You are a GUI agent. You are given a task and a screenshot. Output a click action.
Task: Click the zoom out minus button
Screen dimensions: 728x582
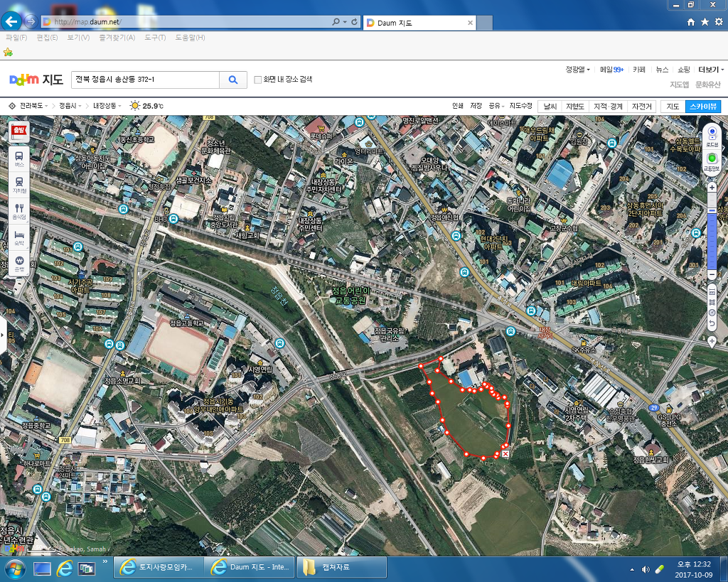pos(712,275)
